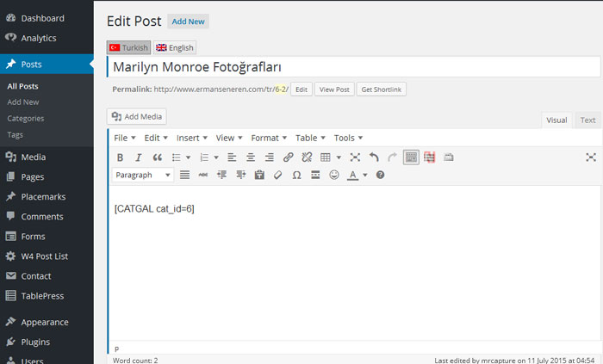The width and height of the screenshot is (603, 364).
Task: Expand the numbered list style arrow
Action: pos(216,157)
